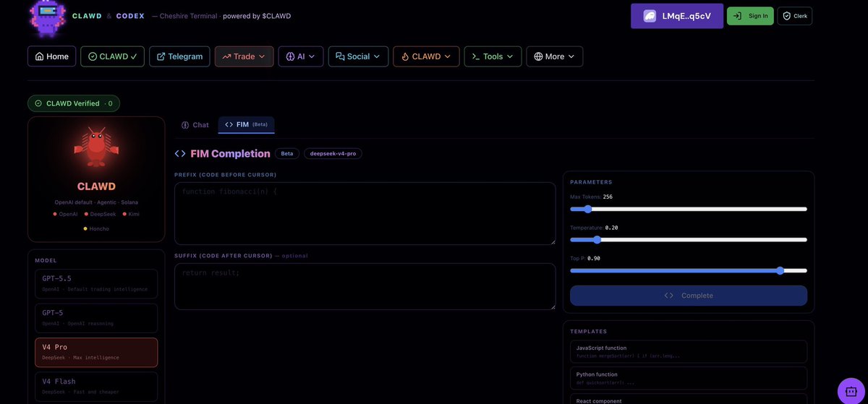
Task: Choose the Python function template
Action: tap(689, 378)
